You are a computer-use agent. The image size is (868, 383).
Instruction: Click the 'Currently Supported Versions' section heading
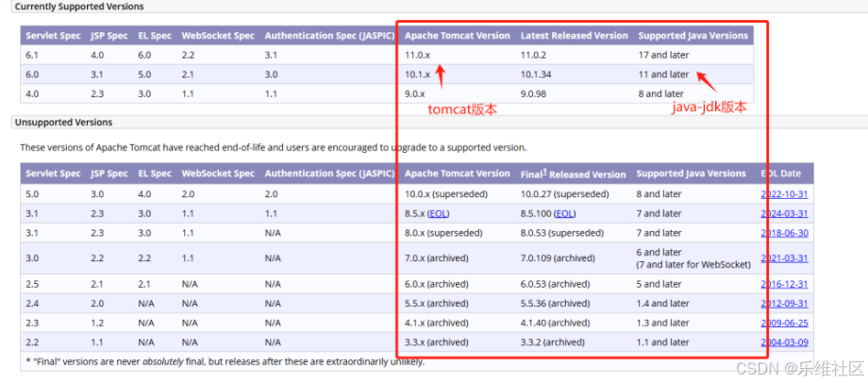pyautogui.click(x=79, y=7)
